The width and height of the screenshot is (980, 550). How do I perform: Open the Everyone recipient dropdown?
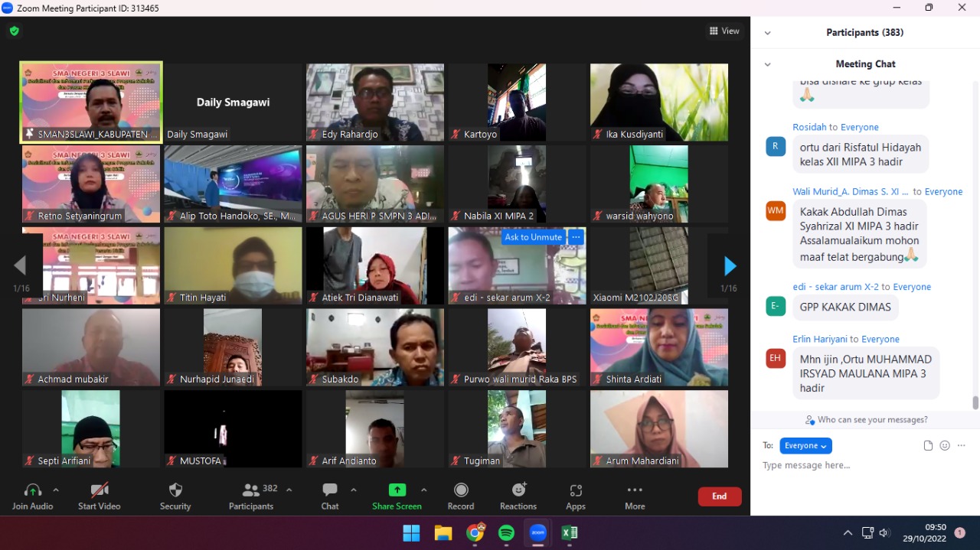805,446
